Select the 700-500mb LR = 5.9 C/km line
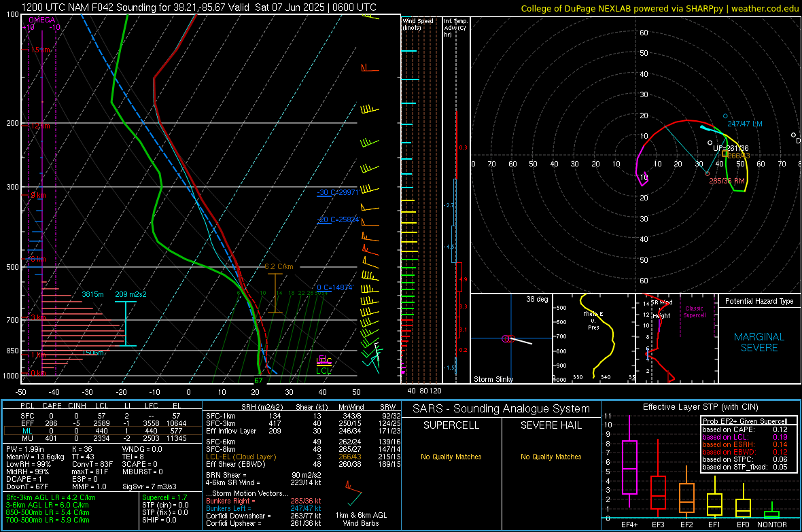The width and height of the screenshot is (802, 532). tap(48, 520)
